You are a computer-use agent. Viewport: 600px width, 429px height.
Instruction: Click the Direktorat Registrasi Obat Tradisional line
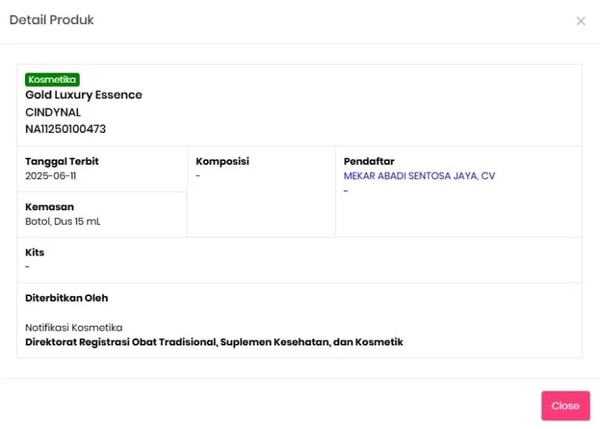click(214, 342)
